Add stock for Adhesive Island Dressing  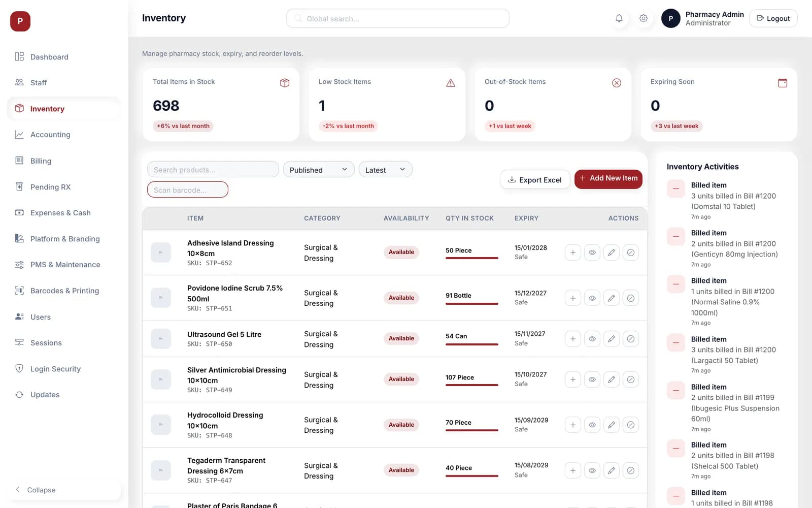click(572, 252)
